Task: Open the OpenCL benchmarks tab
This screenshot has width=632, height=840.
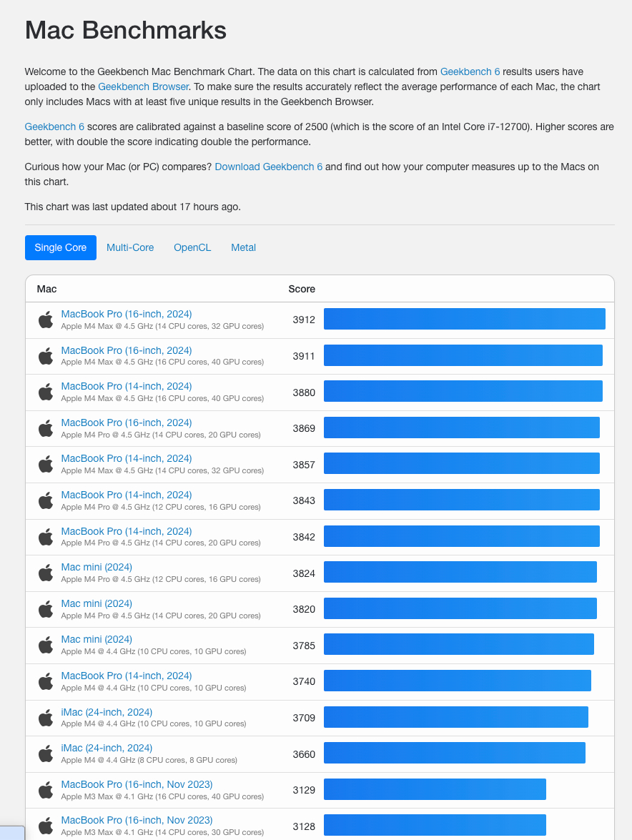Action: pos(192,247)
